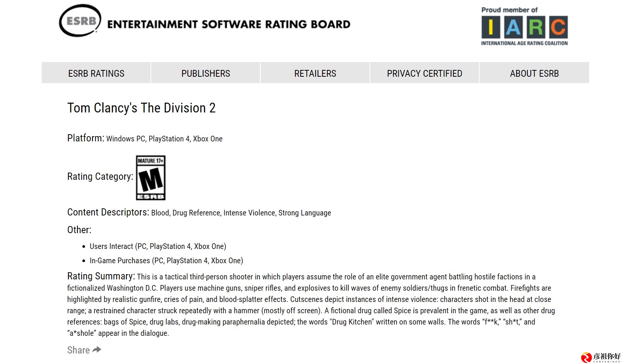Click the Users Interact list item
The height and width of the screenshot is (364, 623).
pyautogui.click(x=158, y=246)
